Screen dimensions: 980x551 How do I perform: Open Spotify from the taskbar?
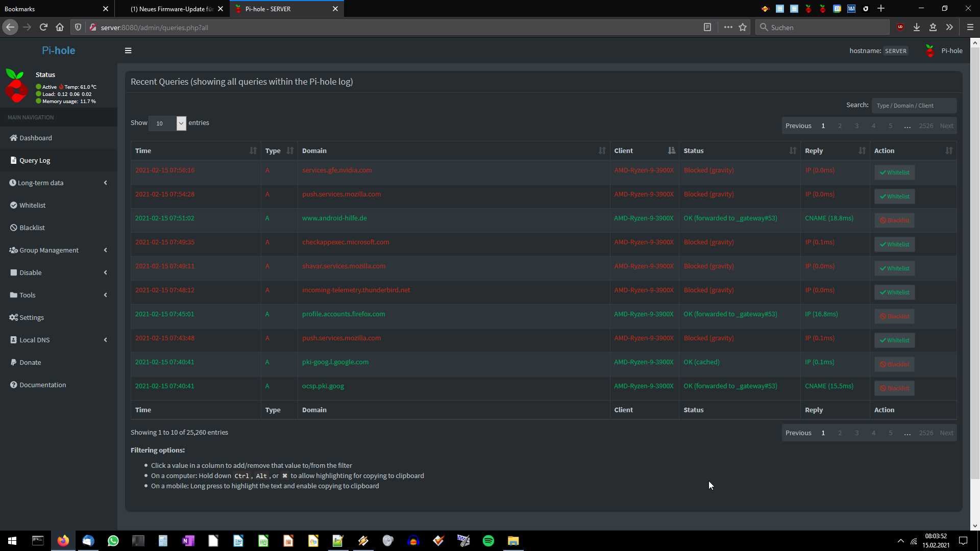click(x=488, y=541)
